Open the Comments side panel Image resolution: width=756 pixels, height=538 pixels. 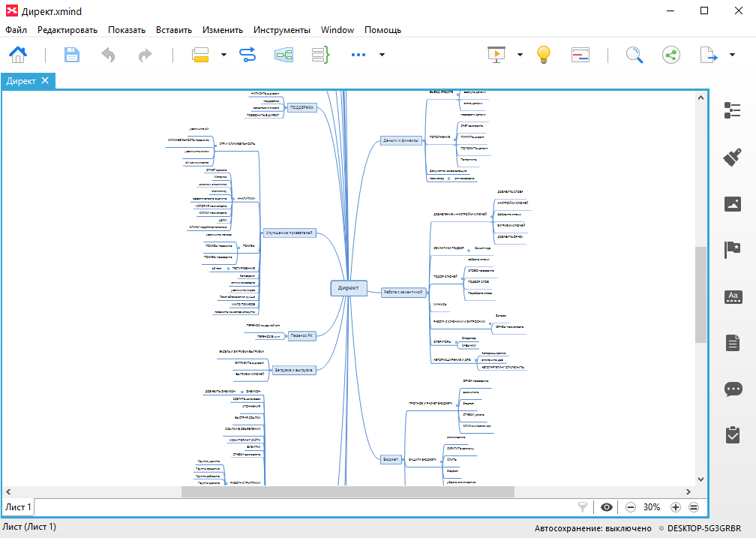pyautogui.click(x=733, y=389)
